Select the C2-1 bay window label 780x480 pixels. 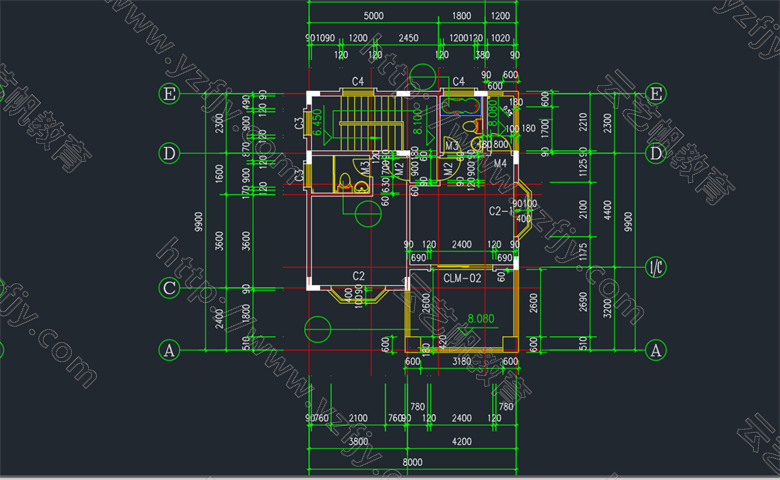coord(500,212)
